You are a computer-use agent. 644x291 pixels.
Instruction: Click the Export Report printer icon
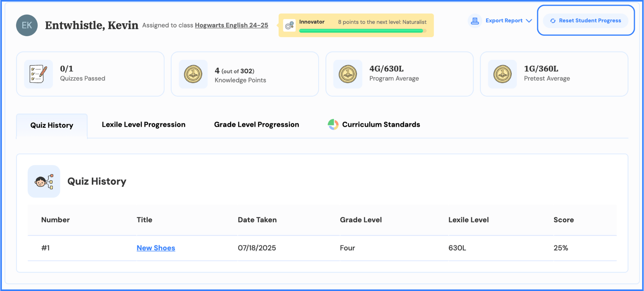point(475,21)
